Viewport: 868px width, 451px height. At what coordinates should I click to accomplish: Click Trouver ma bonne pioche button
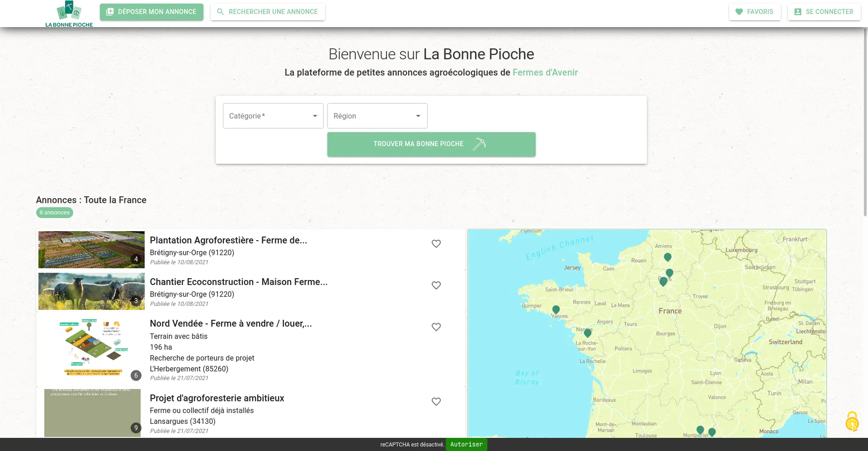431,144
